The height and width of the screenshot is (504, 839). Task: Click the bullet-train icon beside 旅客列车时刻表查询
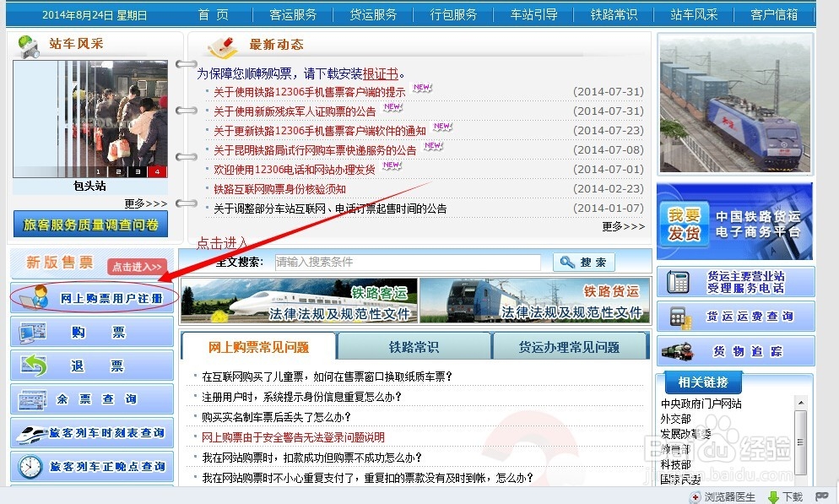[x=31, y=434]
